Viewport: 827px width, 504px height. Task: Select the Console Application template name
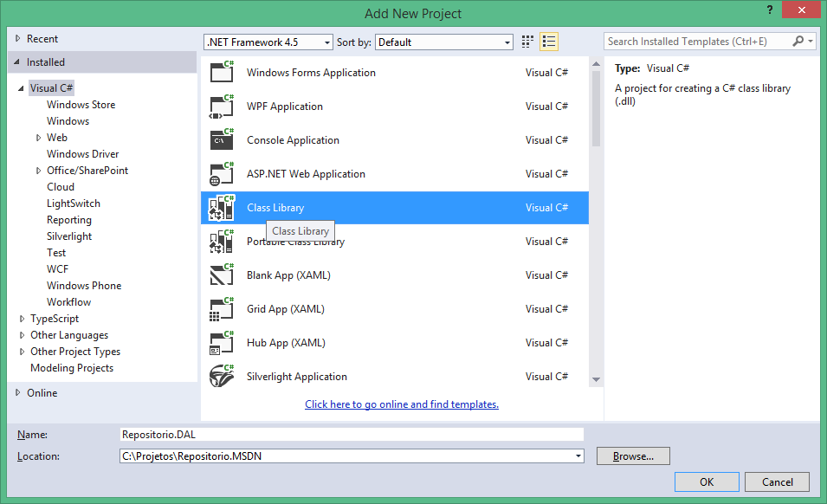(x=293, y=140)
